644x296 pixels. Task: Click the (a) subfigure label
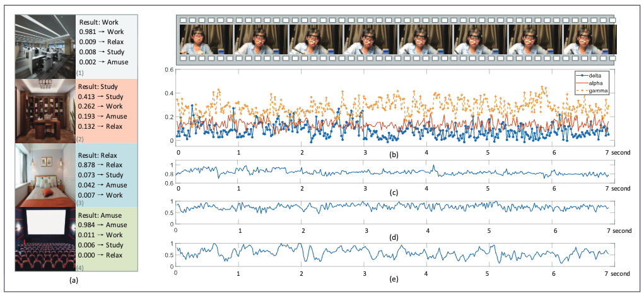tap(73, 281)
